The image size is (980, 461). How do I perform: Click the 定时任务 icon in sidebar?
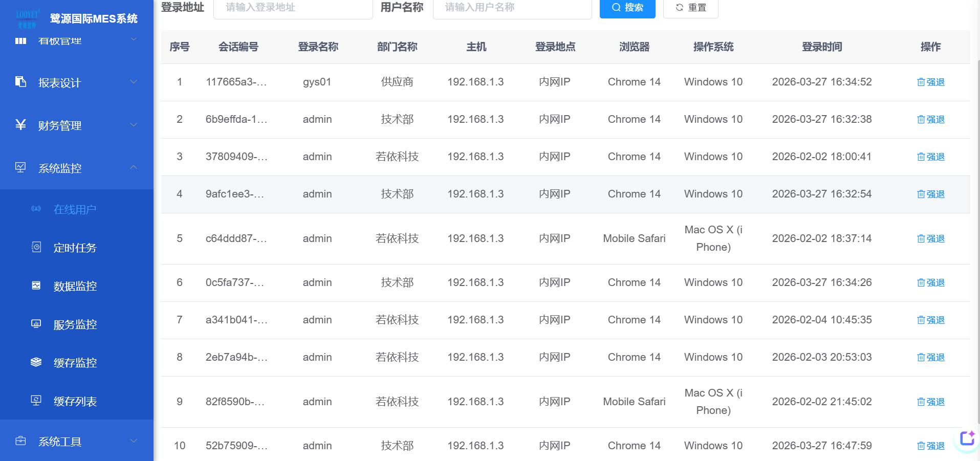(x=36, y=247)
